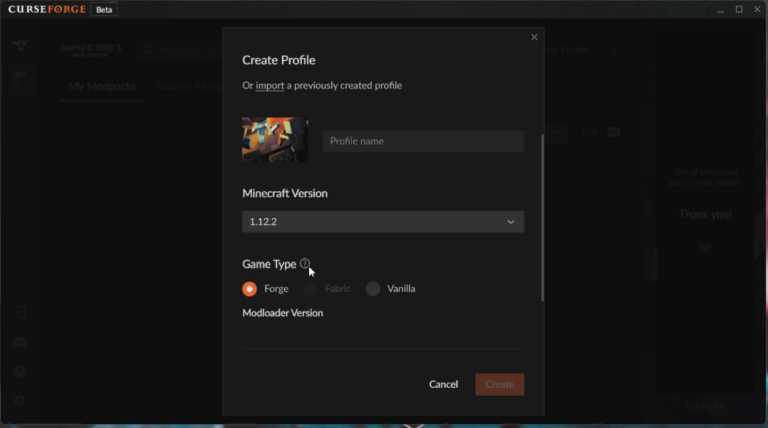
Task: Click the CurseForge home icon in sidebar
Action: (20, 46)
